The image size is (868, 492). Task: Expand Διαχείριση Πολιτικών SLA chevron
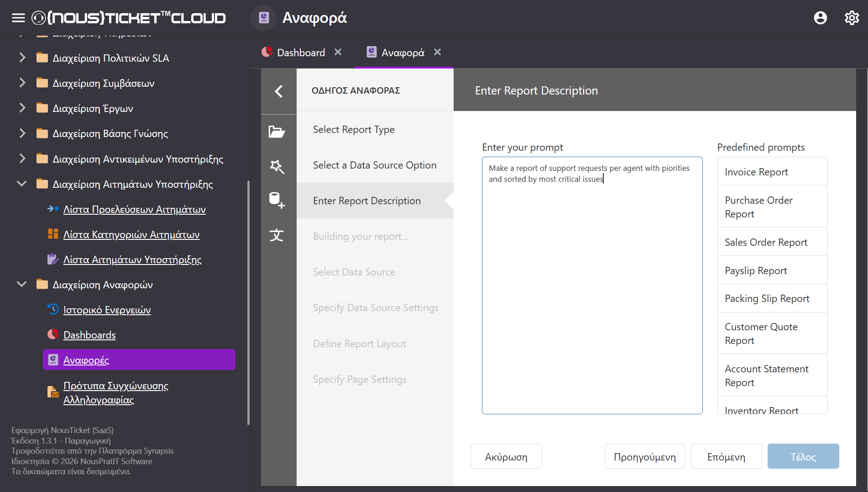22,58
